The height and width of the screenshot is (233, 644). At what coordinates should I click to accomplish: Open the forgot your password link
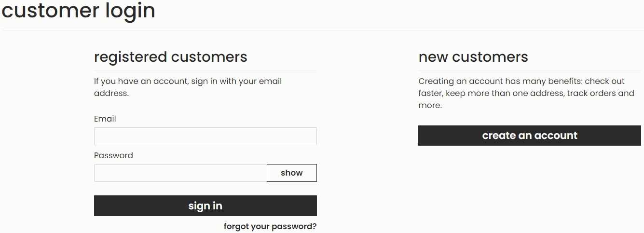click(x=270, y=226)
